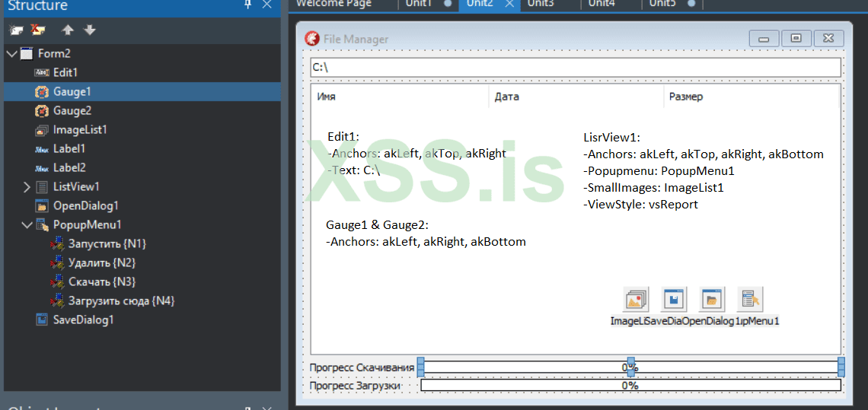Screen dimensions: 868x410
Task: Select the upload progress gauge bar
Action: [630, 385]
